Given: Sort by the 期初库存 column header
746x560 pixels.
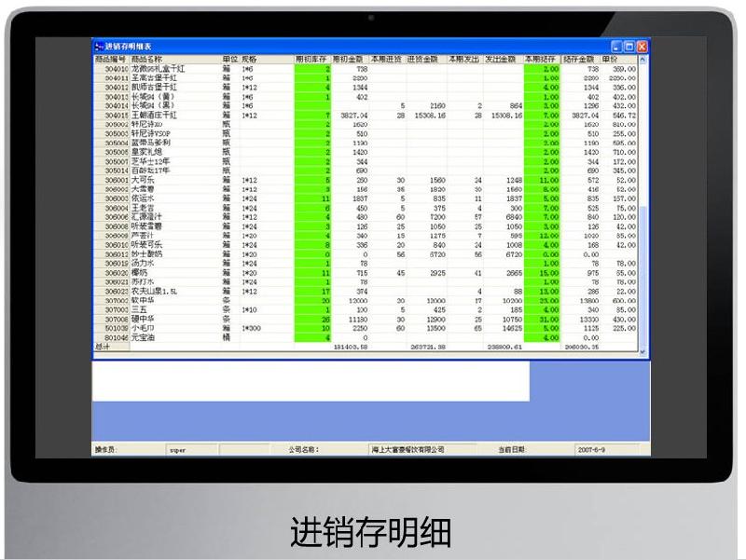Looking at the screenshot, I should coord(312,58).
